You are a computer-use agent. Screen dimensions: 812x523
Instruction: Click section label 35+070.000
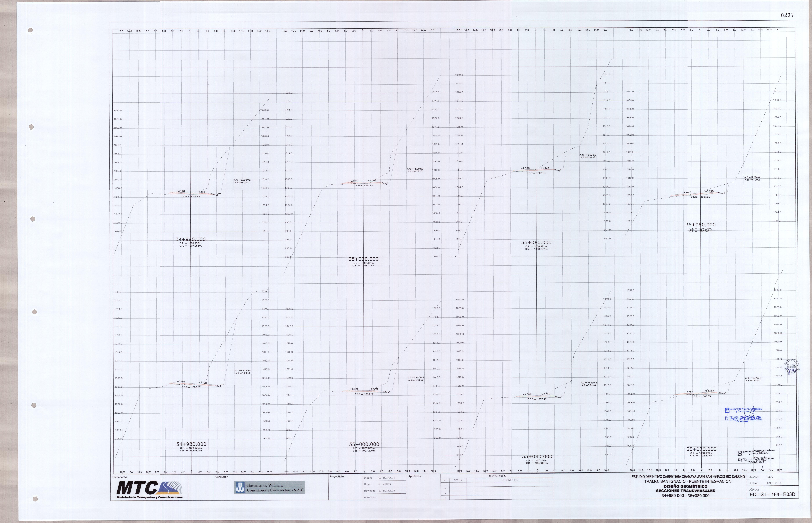point(702,449)
